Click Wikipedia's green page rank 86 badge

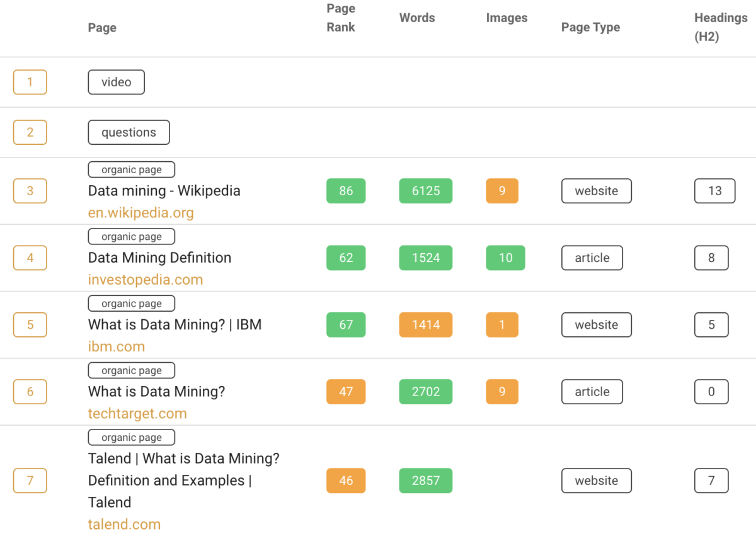(346, 191)
